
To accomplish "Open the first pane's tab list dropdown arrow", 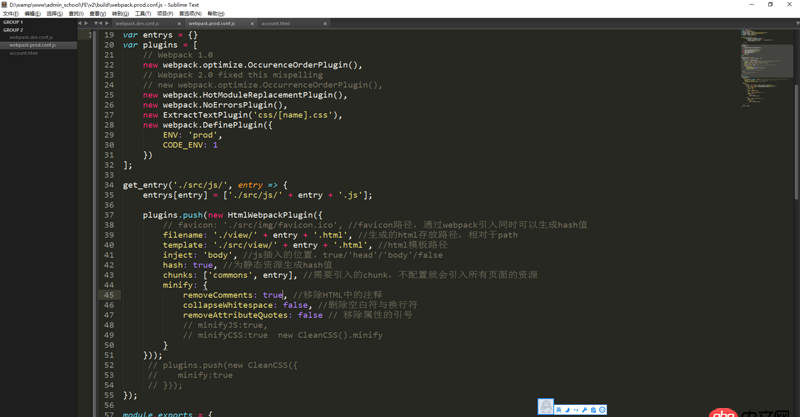I will (95, 23).
